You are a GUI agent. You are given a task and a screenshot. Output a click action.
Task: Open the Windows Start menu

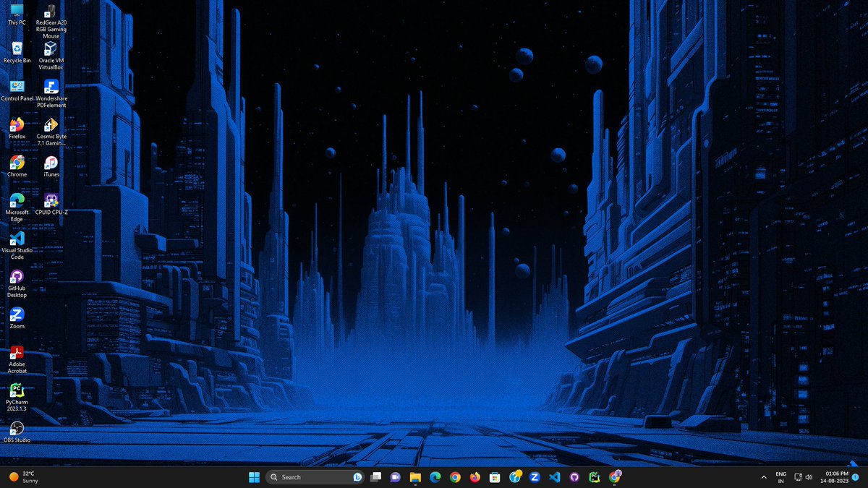255,477
